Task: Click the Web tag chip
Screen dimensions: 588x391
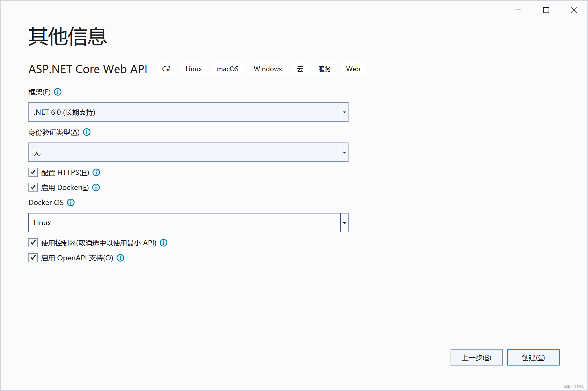Action: [x=353, y=69]
